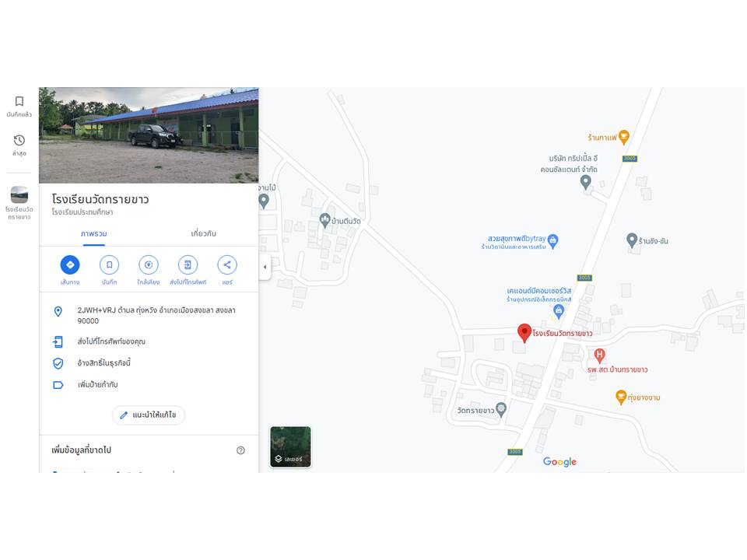Switch to the เกี่ยวกับ about tab
This screenshot has height=560, width=747.
click(203, 233)
